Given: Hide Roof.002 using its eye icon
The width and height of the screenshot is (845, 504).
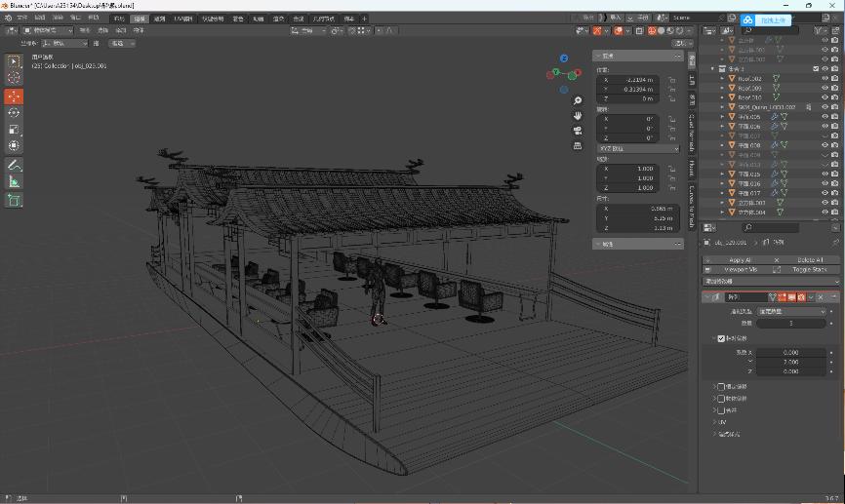Looking at the screenshot, I should pyautogui.click(x=825, y=79).
